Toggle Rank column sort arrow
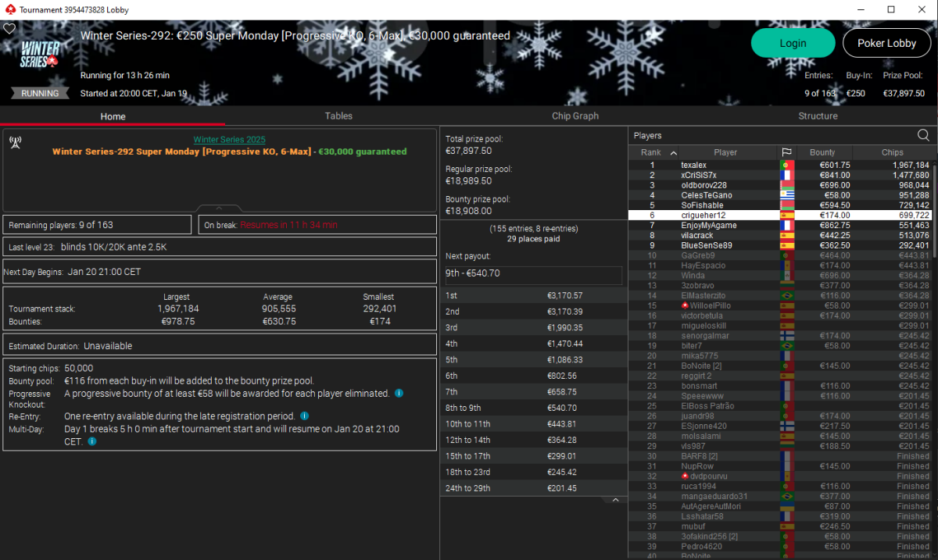The width and height of the screenshot is (938, 560). click(674, 152)
